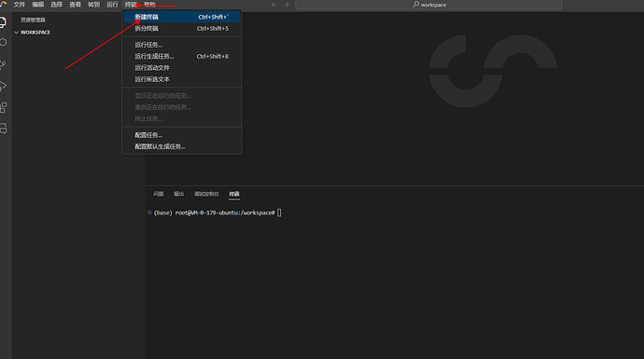Viewport: 644px width, 359px height.
Task: Select 运行所选文本 (Run Selected Text)
Action: tap(182, 79)
